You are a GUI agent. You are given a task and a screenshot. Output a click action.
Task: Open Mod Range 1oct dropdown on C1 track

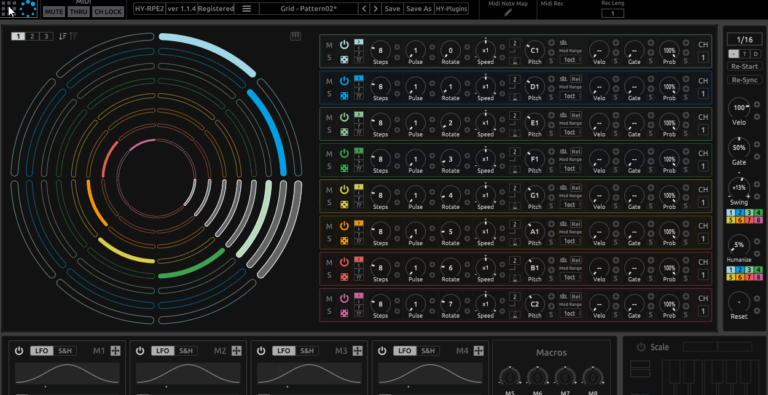click(x=571, y=60)
